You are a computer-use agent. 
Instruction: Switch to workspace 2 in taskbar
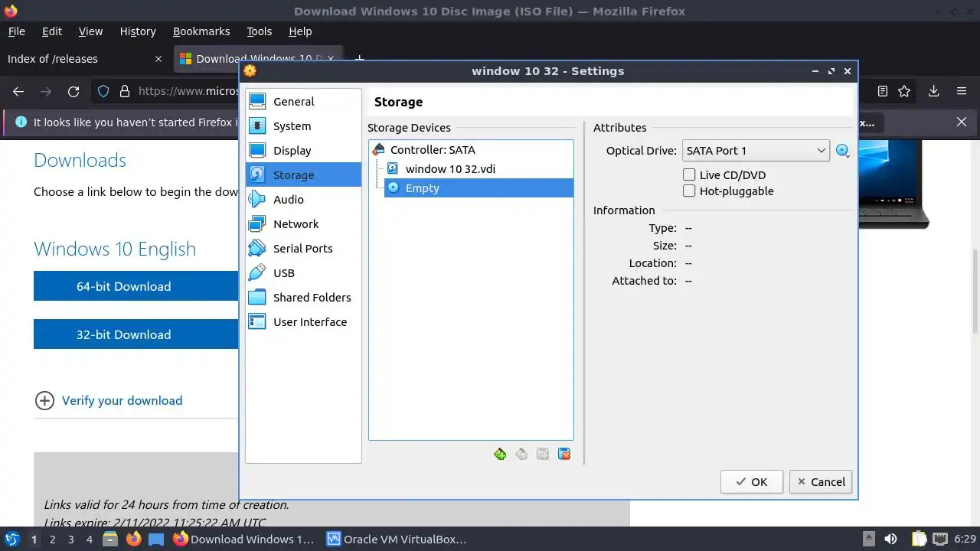[x=52, y=540]
